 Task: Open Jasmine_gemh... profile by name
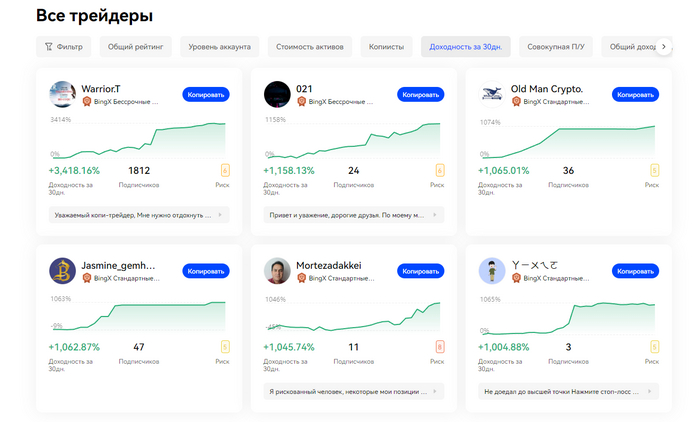pyautogui.click(x=119, y=265)
